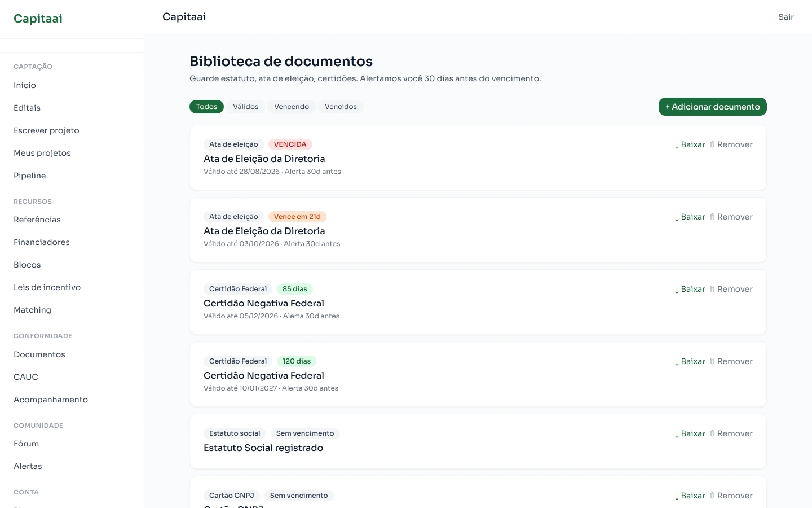Log out with the Sair link
The height and width of the screenshot is (508, 812).
click(786, 17)
